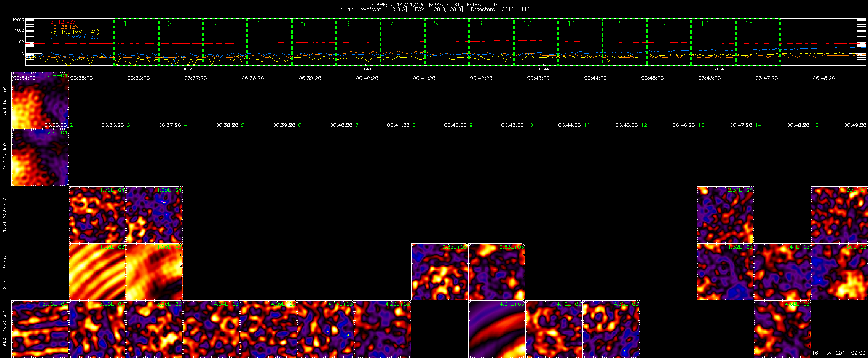Open the image labelled 1.41E+03
The image size is (868, 358).
tap(782, 272)
